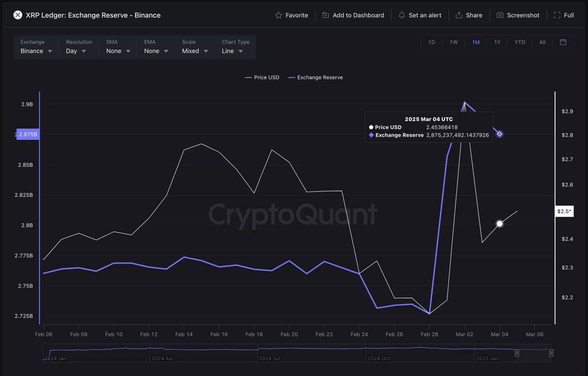
Task: Click the white Price USD data point marker
Action: pyautogui.click(x=500, y=223)
